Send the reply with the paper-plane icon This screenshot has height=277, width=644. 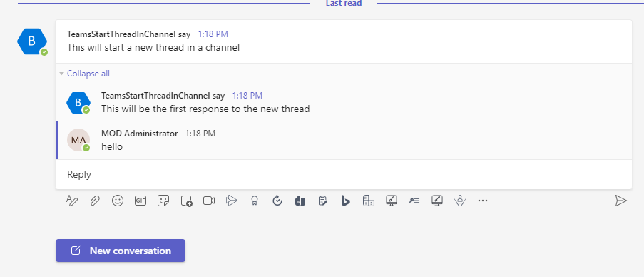click(x=621, y=201)
